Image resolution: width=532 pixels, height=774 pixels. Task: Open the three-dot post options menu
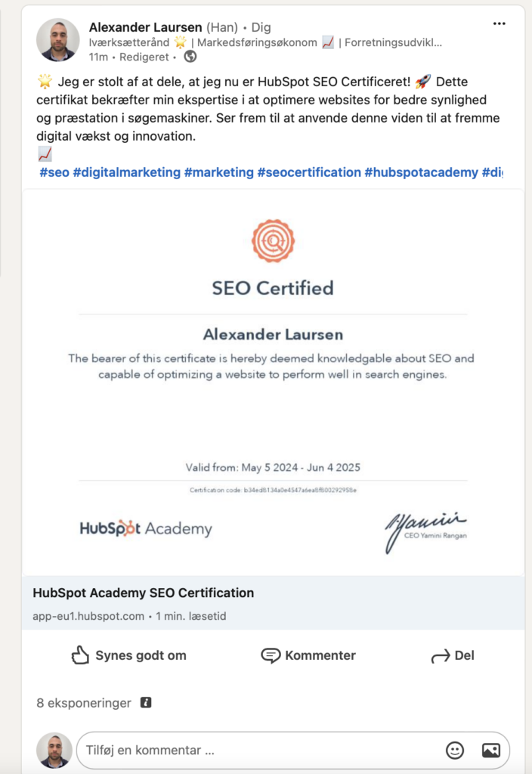pos(499,24)
